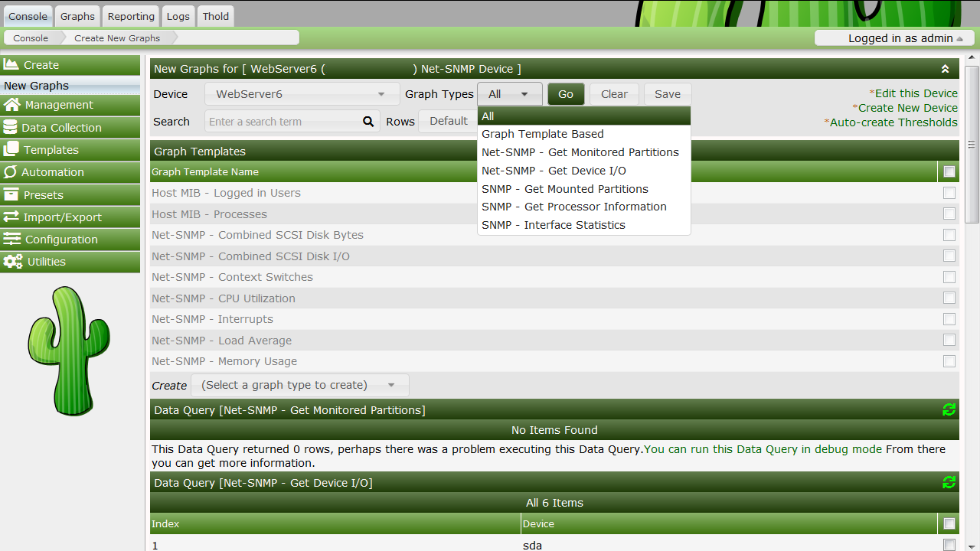This screenshot has height=551, width=980.
Task: Click the Create chart icon in sidebar
Action: point(11,65)
